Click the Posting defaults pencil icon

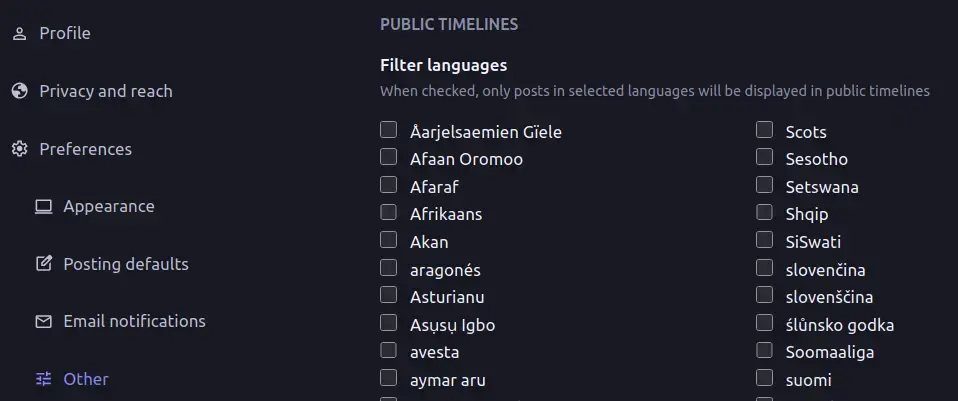43,264
